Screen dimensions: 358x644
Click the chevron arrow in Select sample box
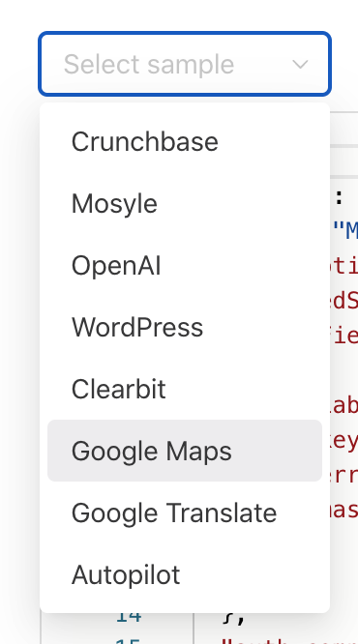300,65
